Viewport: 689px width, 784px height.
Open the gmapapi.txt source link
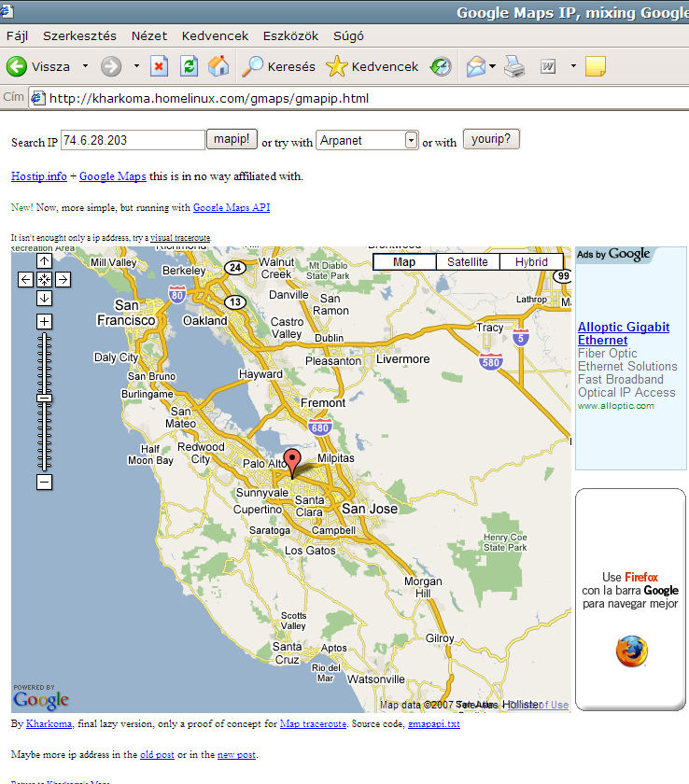tap(434, 723)
